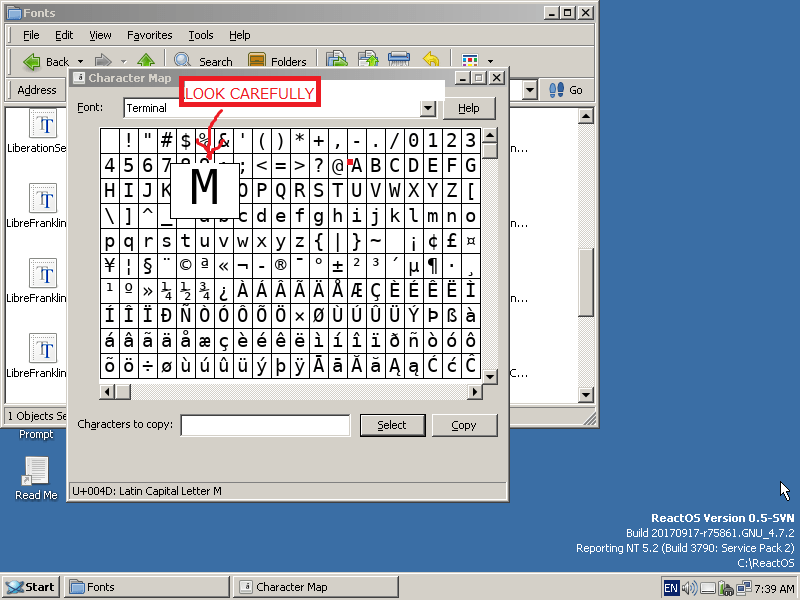Click the green Up folder navigation icon

tap(147, 61)
